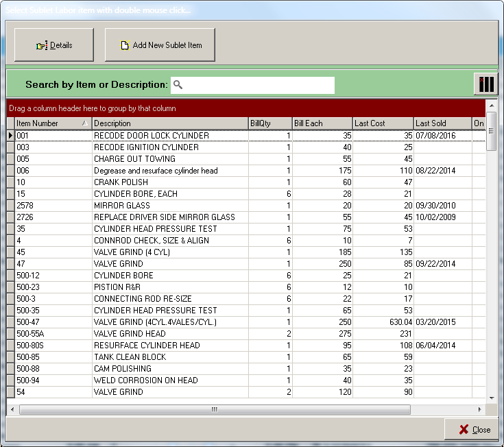Image resolution: width=504 pixels, height=447 pixels.
Task: Select row indicator for item 001
Action: click(10, 136)
